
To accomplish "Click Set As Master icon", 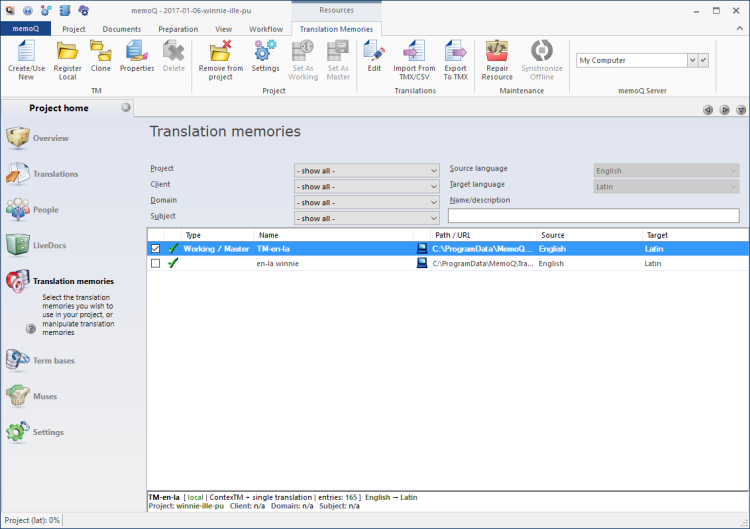I will click(338, 60).
